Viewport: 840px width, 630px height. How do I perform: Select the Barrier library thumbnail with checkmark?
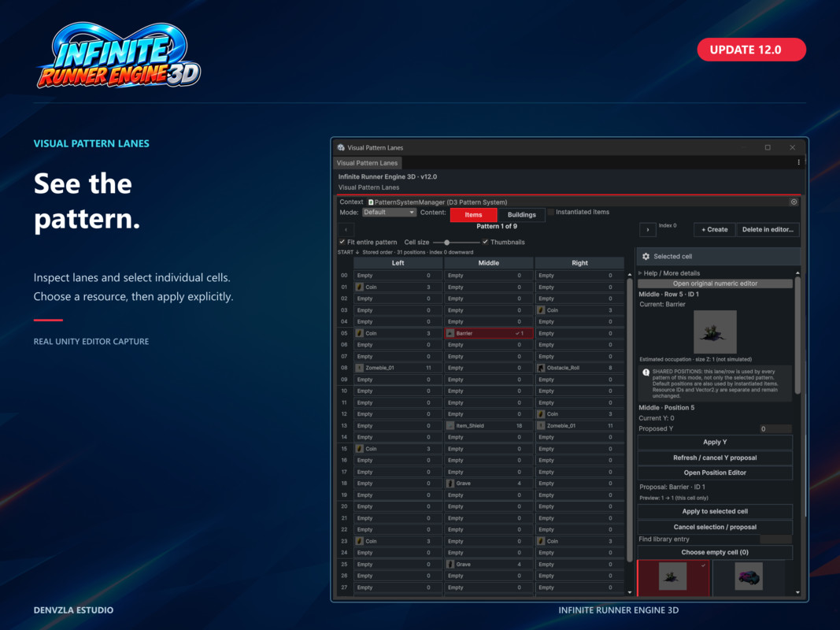[673, 577]
